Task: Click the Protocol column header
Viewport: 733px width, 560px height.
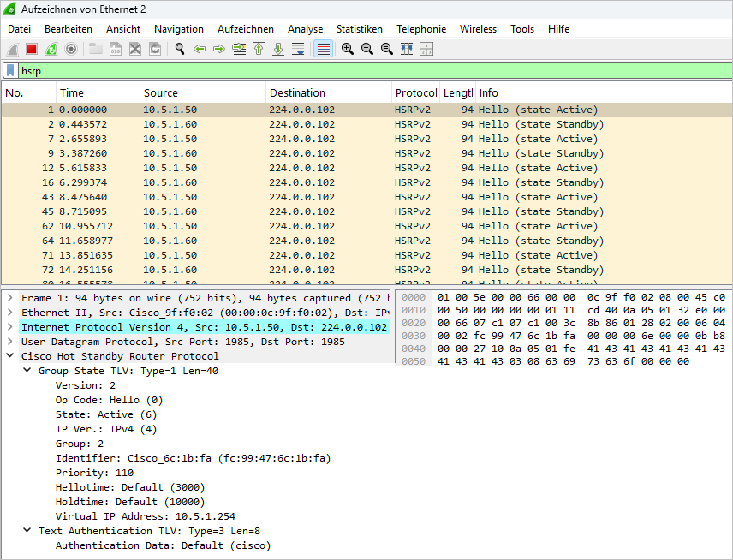Action: (x=415, y=92)
